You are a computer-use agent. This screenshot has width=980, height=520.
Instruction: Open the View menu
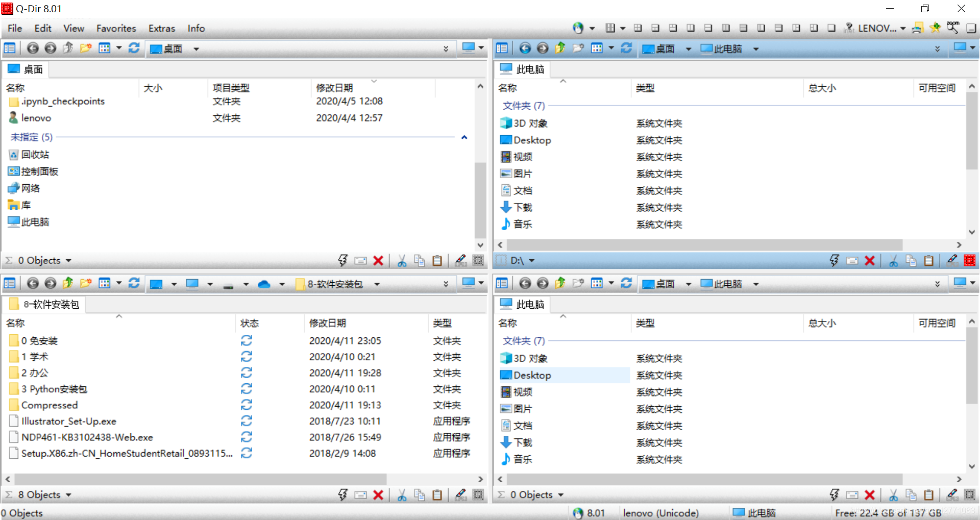tap(73, 28)
